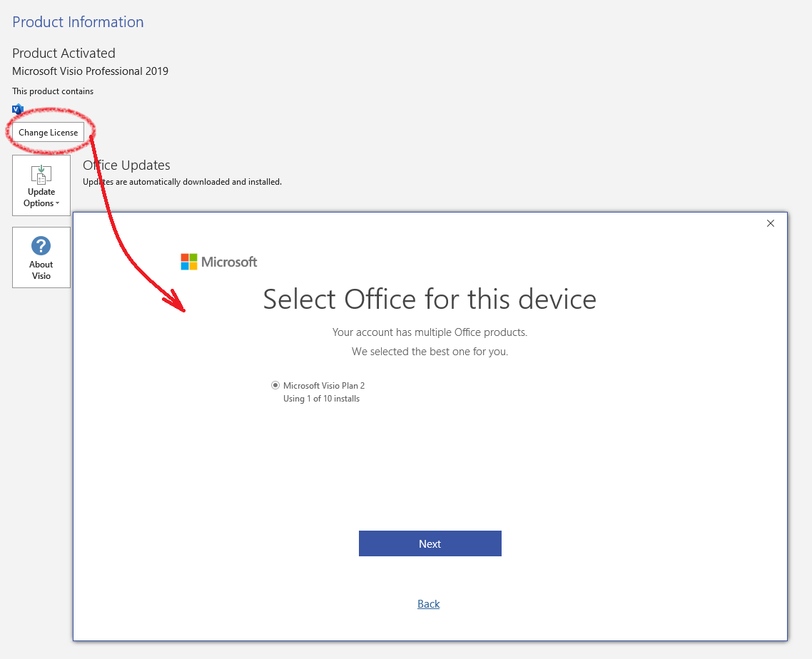812x659 pixels.
Task: Open Update Options dropdown
Action: 41,185
